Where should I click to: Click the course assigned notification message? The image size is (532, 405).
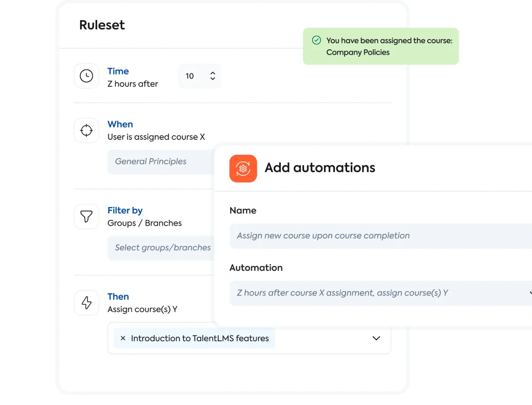pos(389,46)
